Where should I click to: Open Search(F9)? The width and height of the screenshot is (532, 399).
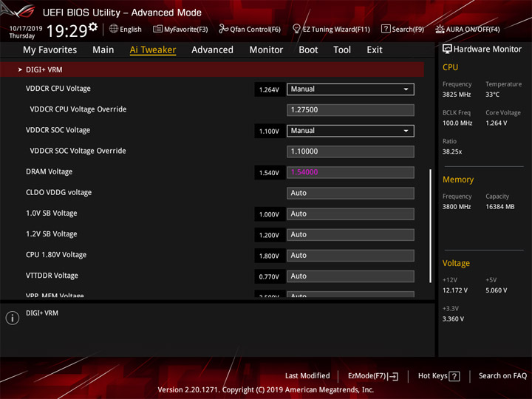[x=403, y=29]
